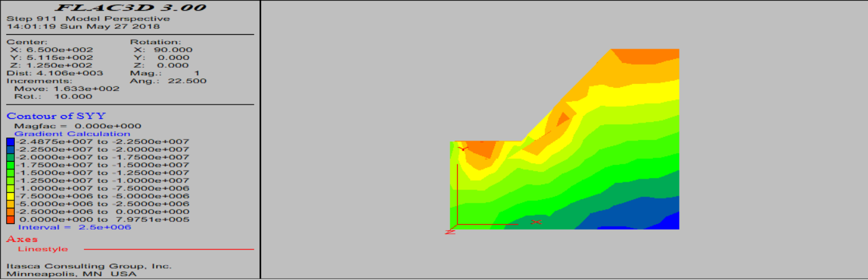Click the 'Increments:' label
This screenshot has height=280, width=868.
39,81
